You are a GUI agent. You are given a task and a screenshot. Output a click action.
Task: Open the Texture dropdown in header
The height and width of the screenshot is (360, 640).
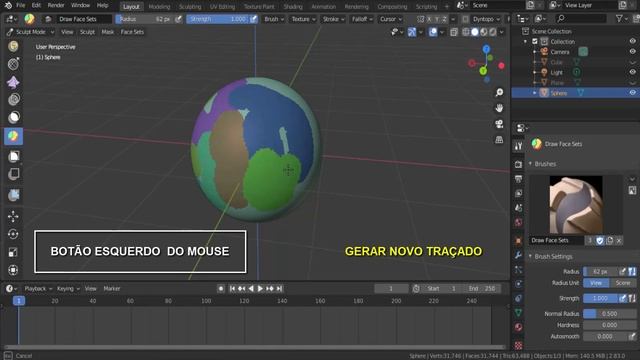tap(303, 19)
